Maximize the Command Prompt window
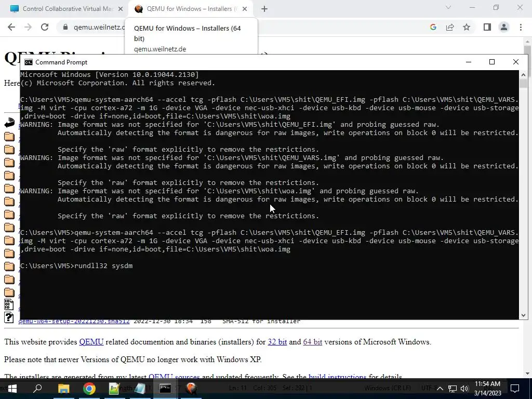The image size is (532, 399). [492, 62]
